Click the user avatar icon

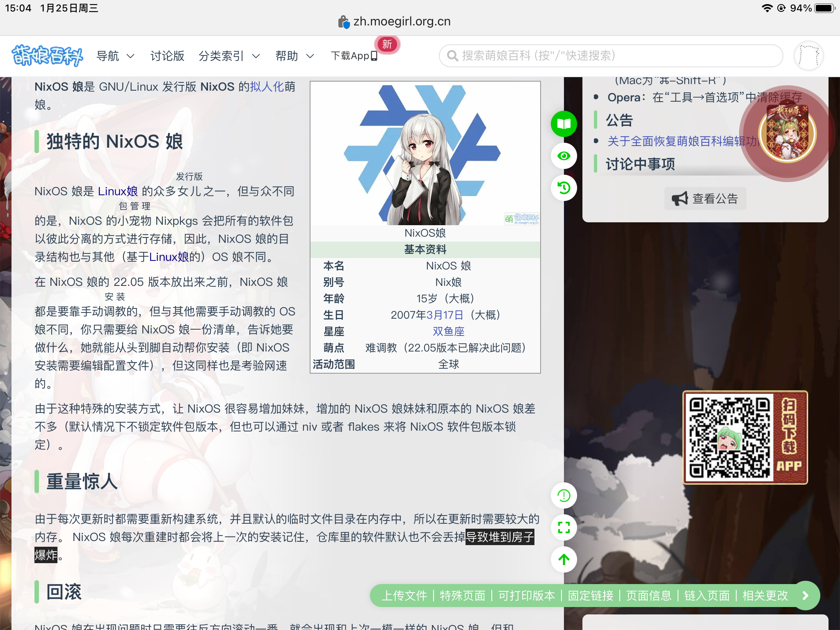[808, 55]
